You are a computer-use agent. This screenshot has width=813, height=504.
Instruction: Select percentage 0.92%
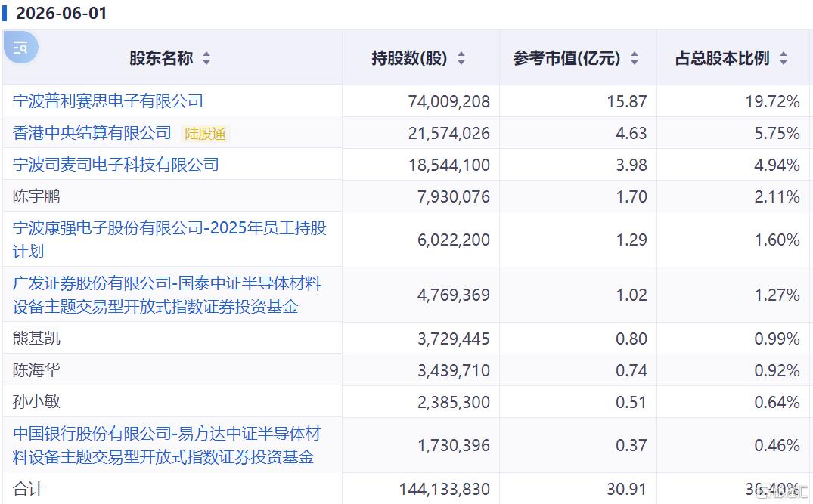pos(777,370)
